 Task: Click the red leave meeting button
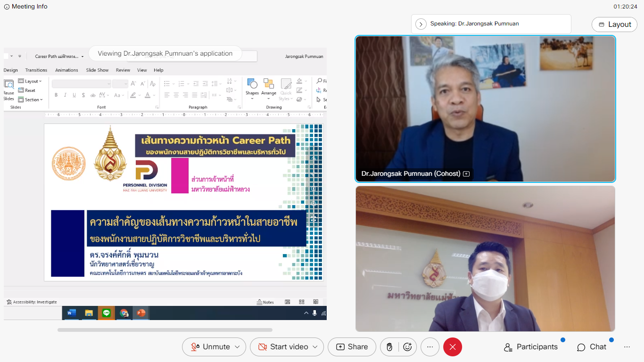click(453, 347)
